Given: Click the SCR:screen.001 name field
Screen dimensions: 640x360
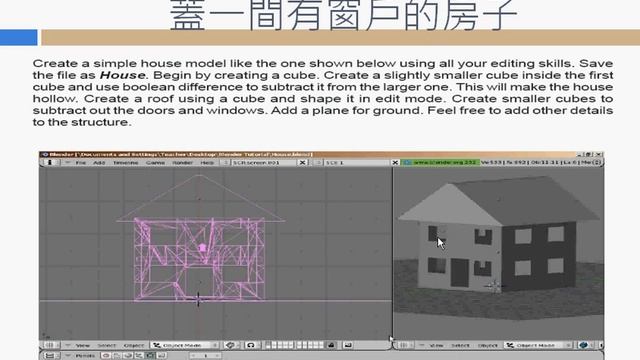Looking at the screenshot, I should point(264,162).
